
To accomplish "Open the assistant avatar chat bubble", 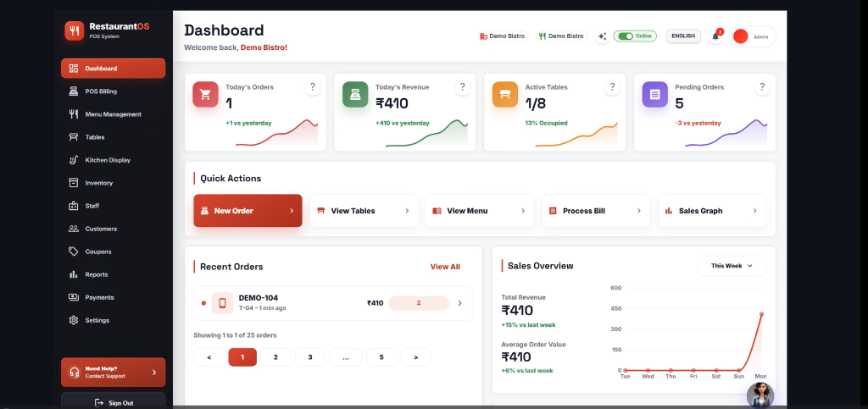I will click(x=760, y=395).
